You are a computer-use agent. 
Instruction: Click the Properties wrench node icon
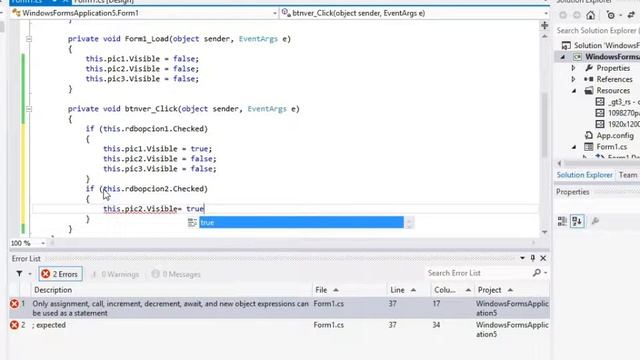click(x=589, y=68)
